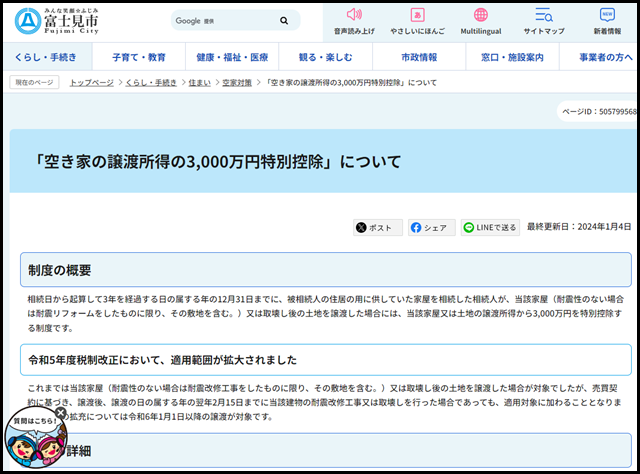The image size is (640, 474).
Task: Click 現在のページ label
Action: coord(34,82)
